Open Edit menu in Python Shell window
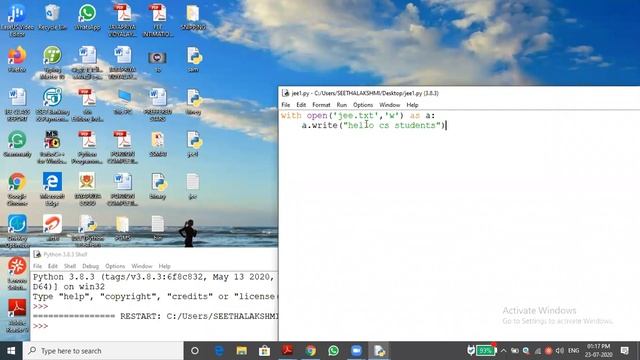Viewport: 640px width, 360px height. pyautogui.click(x=53, y=266)
